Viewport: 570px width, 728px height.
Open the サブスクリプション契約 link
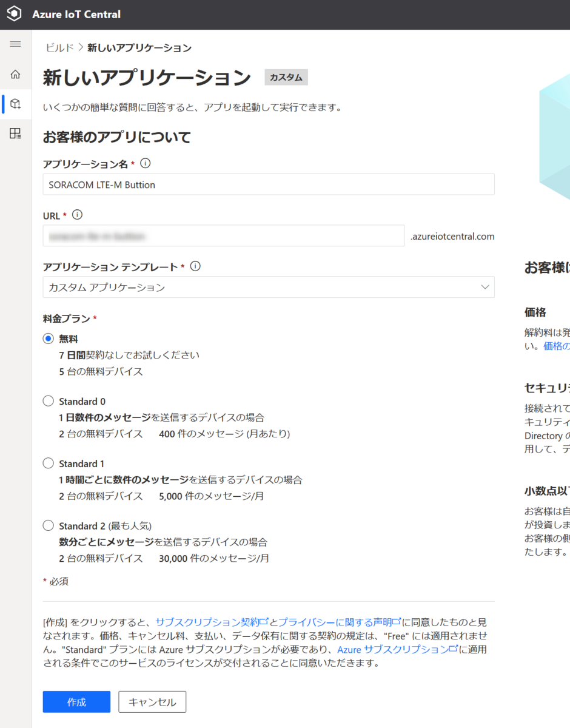click(212, 622)
